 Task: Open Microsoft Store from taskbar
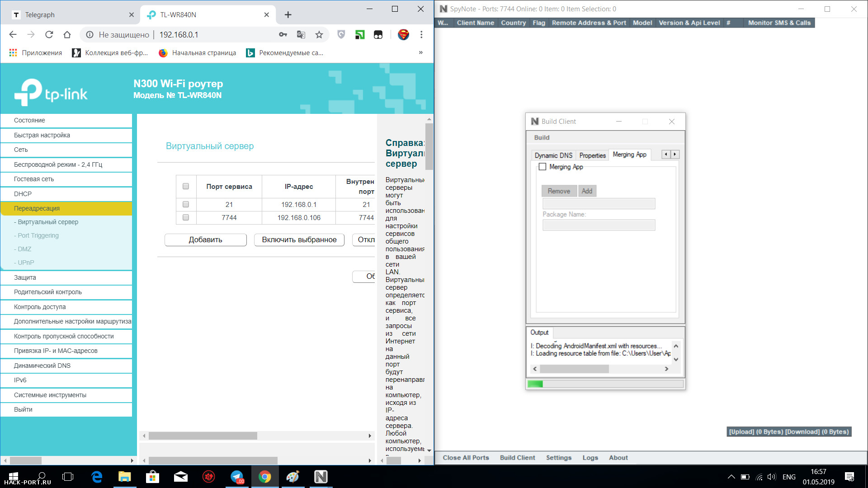152,477
